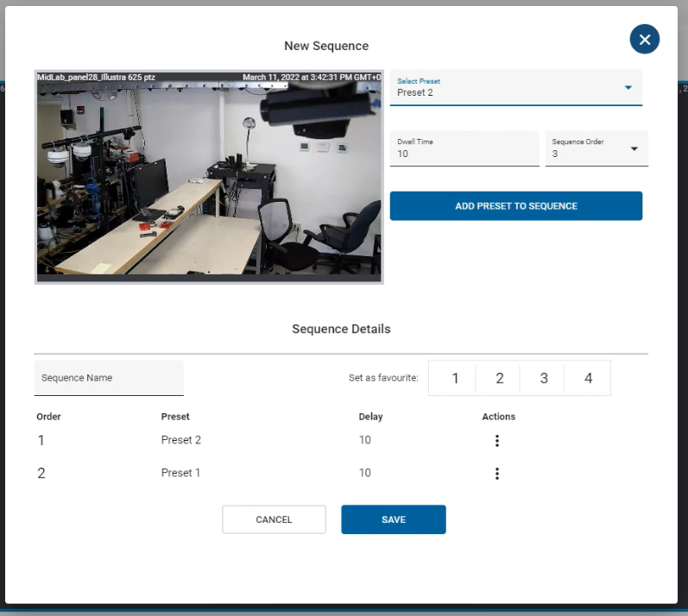Click the Delay column header

[x=370, y=417]
